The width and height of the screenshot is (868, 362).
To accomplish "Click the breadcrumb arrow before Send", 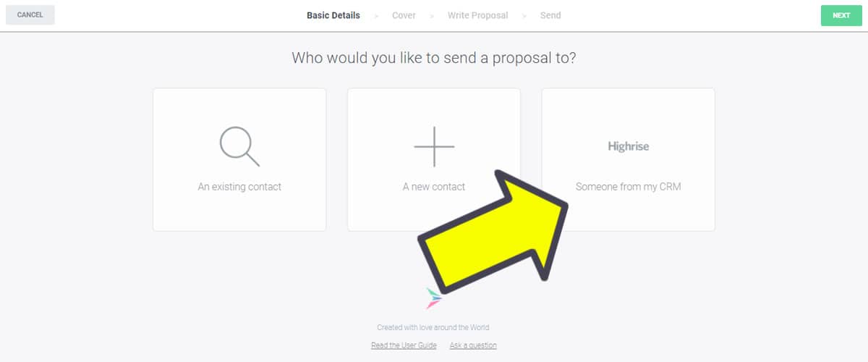I will coord(524,15).
